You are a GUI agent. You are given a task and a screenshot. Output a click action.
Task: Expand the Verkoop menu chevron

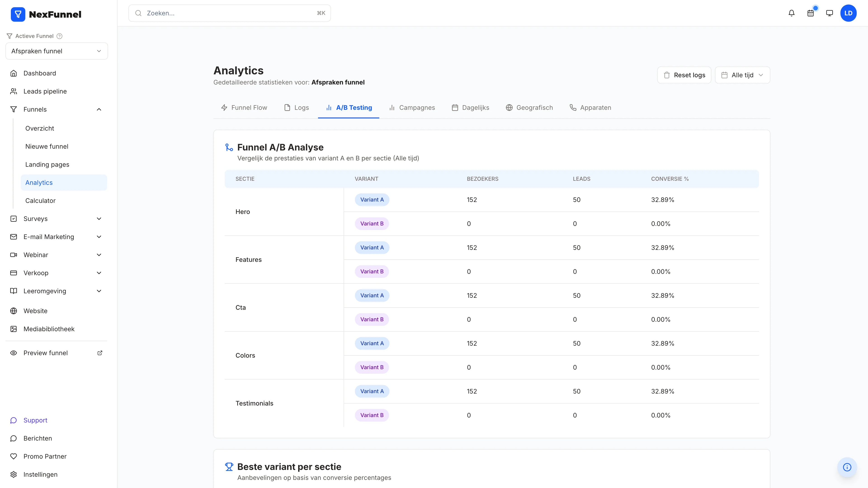(99, 273)
